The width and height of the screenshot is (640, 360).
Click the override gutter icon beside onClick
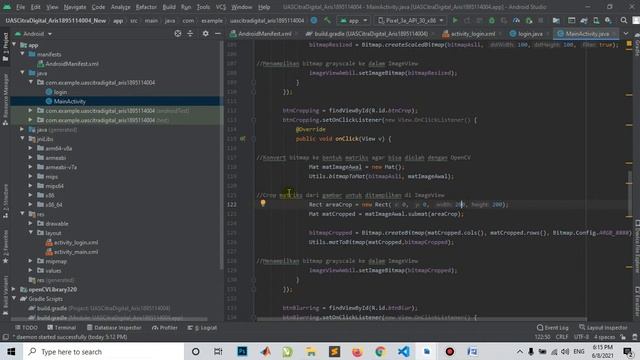(x=243, y=139)
